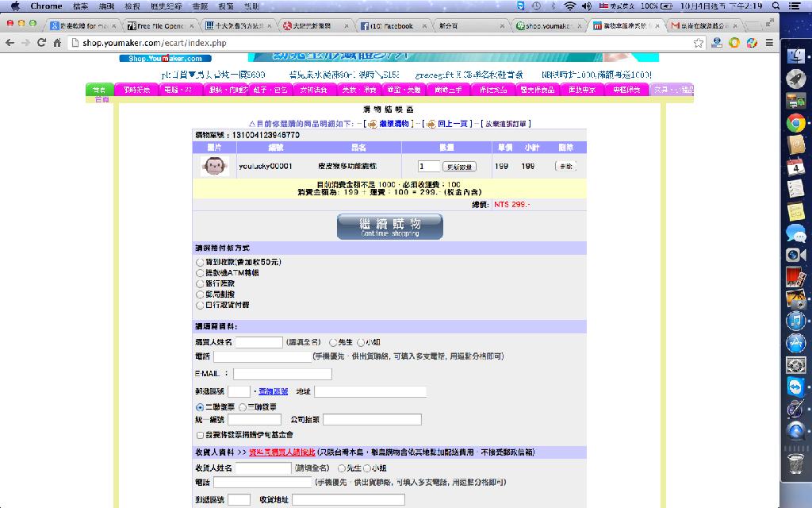Select the cash-on-delivery payment option

coord(200,262)
